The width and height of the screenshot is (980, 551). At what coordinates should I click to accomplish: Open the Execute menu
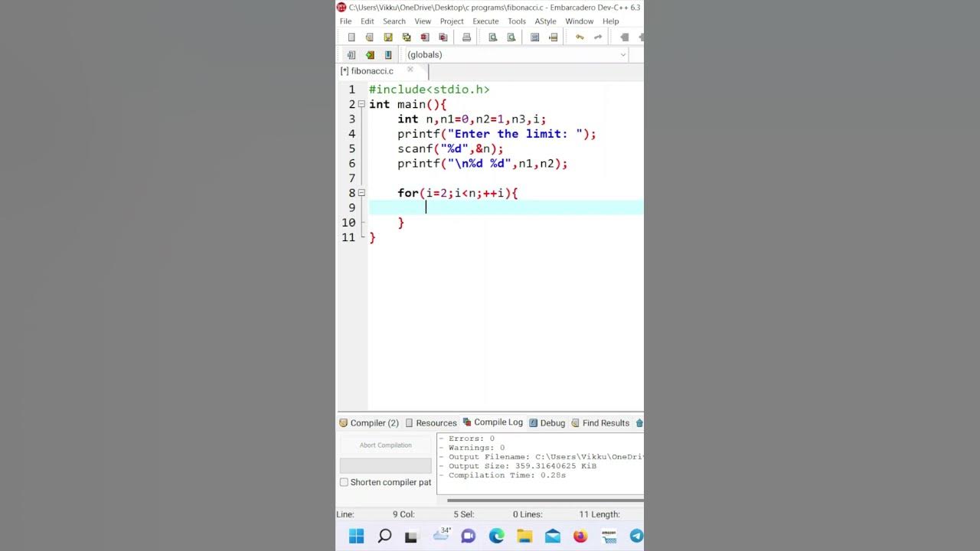[x=485, y=21]
